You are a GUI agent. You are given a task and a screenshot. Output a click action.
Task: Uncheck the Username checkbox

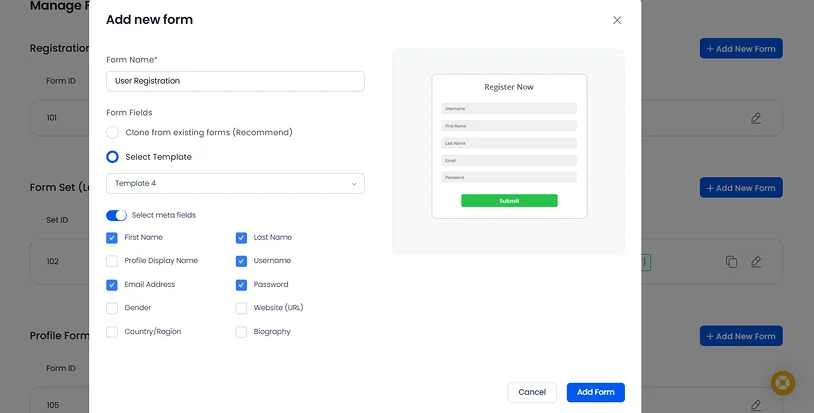(x=241, y=261)
